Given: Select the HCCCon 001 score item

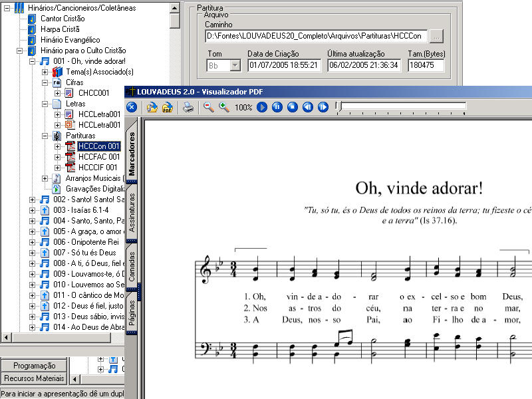Looking at the screenshot, I should pos(99,146).
